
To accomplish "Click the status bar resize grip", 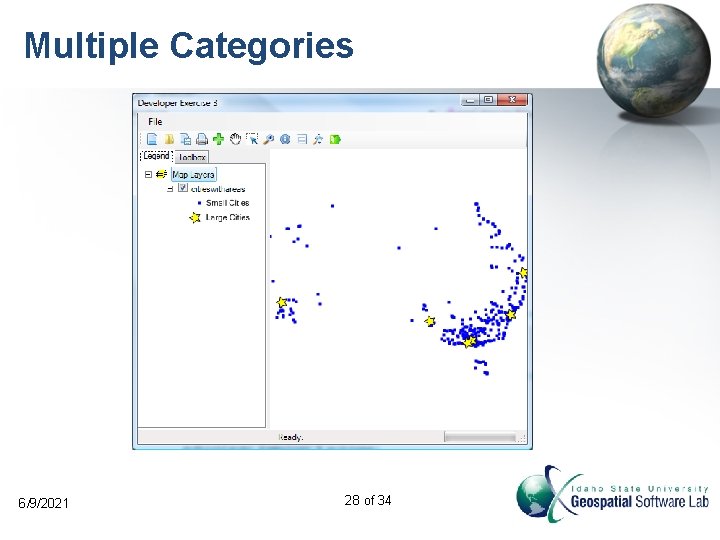I will tap(521, 438).
